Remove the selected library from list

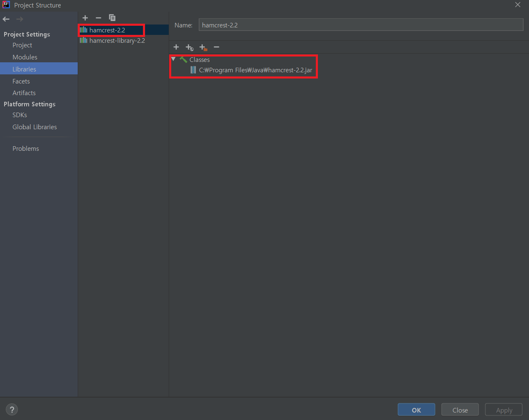click(x=98, y=18)
